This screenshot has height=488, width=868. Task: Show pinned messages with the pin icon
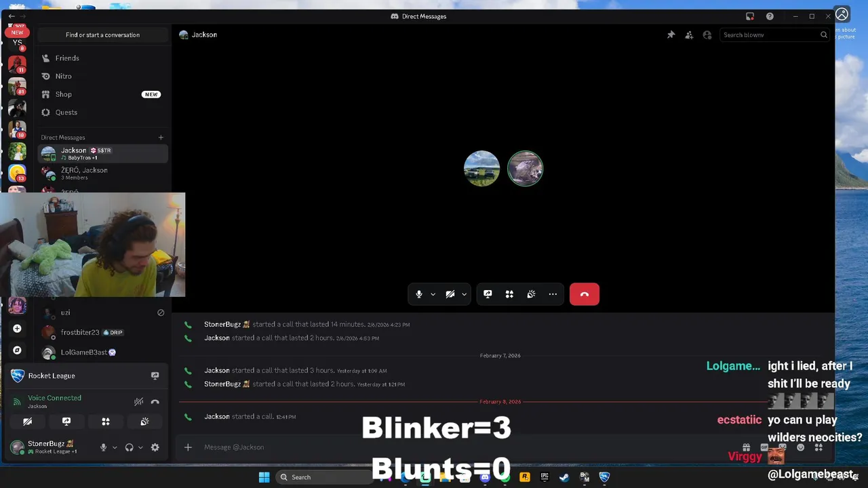pyautogui.click(x=671, y=35)
